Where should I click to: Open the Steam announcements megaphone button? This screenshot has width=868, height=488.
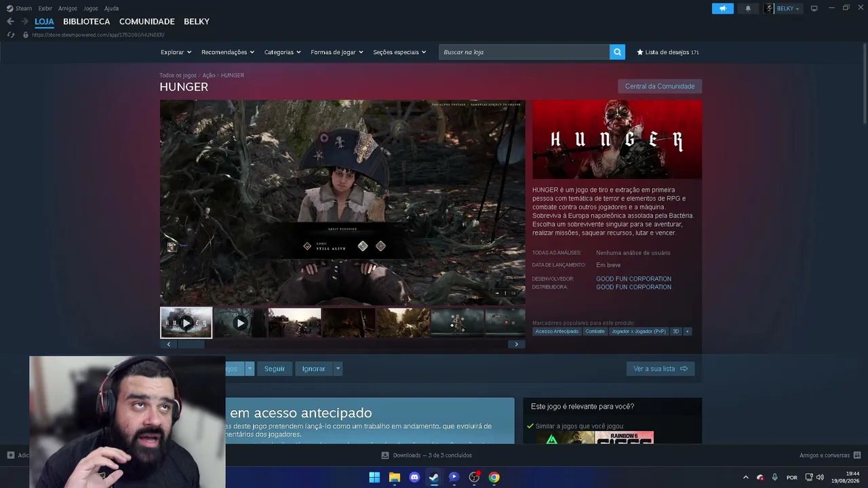(x=723, y=8)
